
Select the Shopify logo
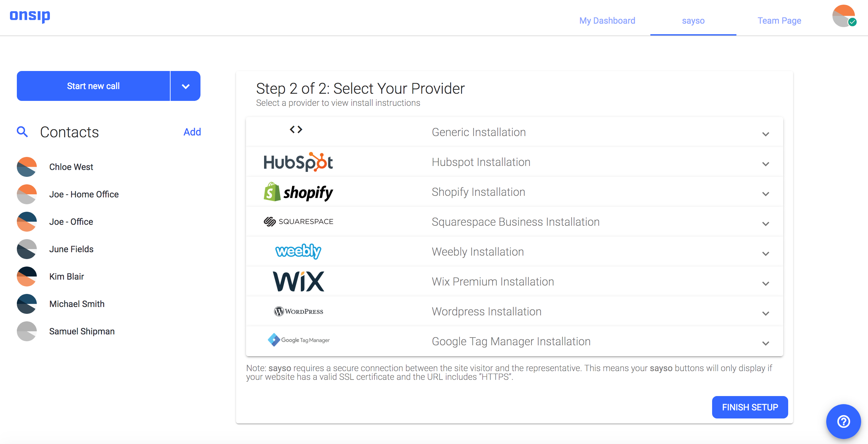pyautogui.click(x=298, y=192)
